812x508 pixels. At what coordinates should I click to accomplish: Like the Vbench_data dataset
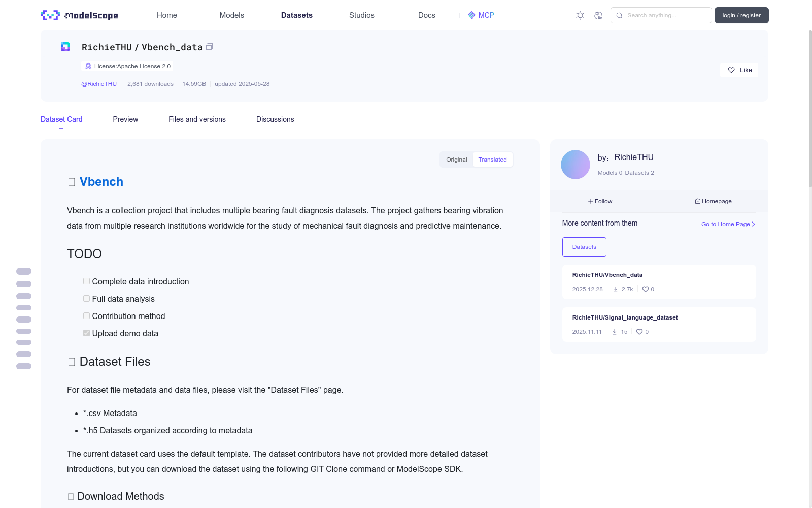739,70
